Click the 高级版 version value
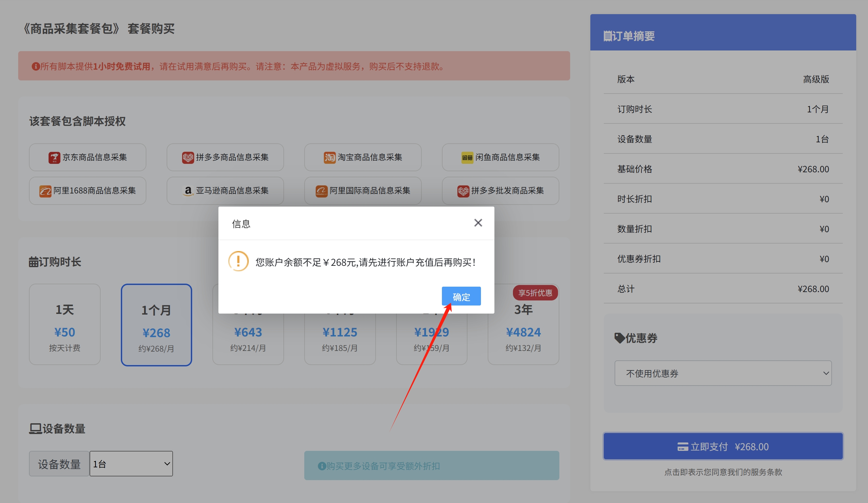868x503 pixels. [816, 79]
